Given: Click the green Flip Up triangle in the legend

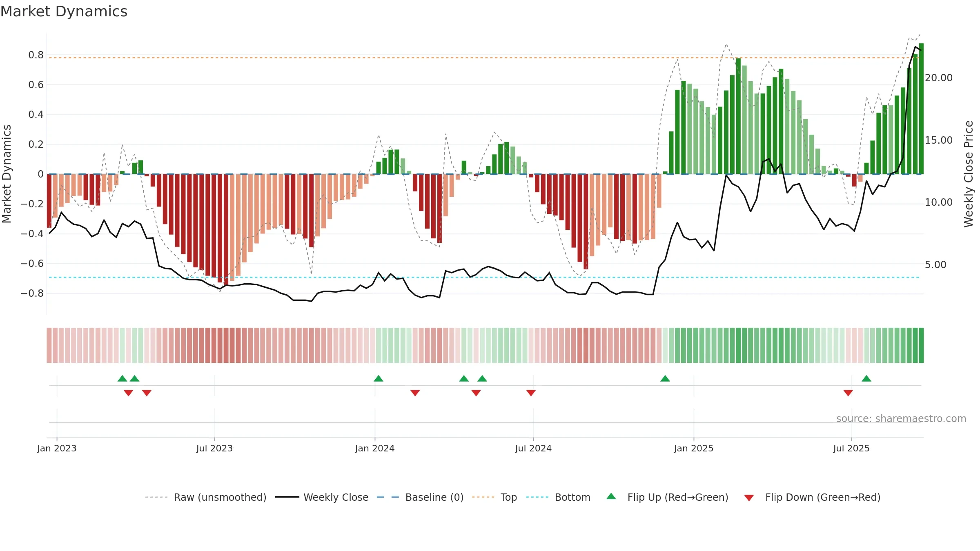Looking at the screenshot, I should click(611, 496).
